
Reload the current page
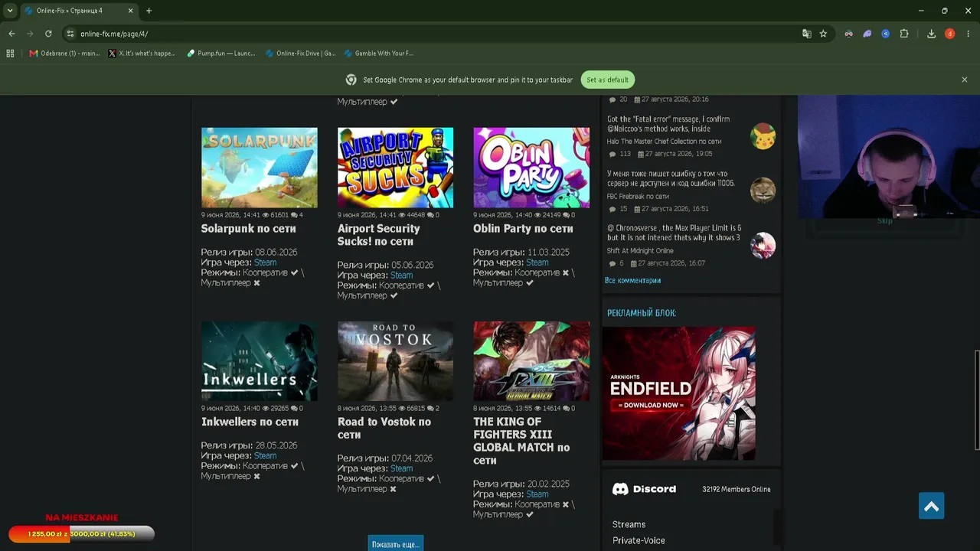tap(48, 34)
